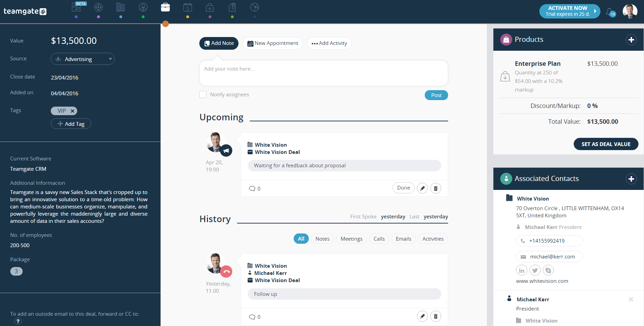Expand the ACTIVATE NOW arrow

595,11
